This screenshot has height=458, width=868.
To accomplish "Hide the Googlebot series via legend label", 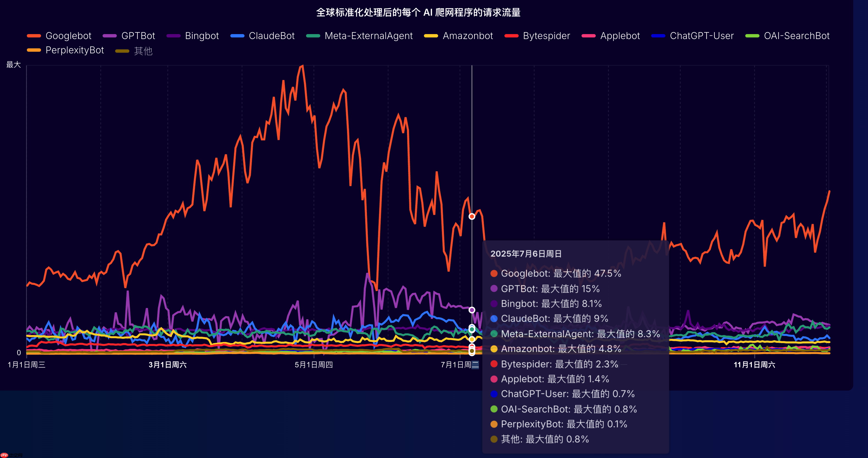I will [x=69, y=36].
